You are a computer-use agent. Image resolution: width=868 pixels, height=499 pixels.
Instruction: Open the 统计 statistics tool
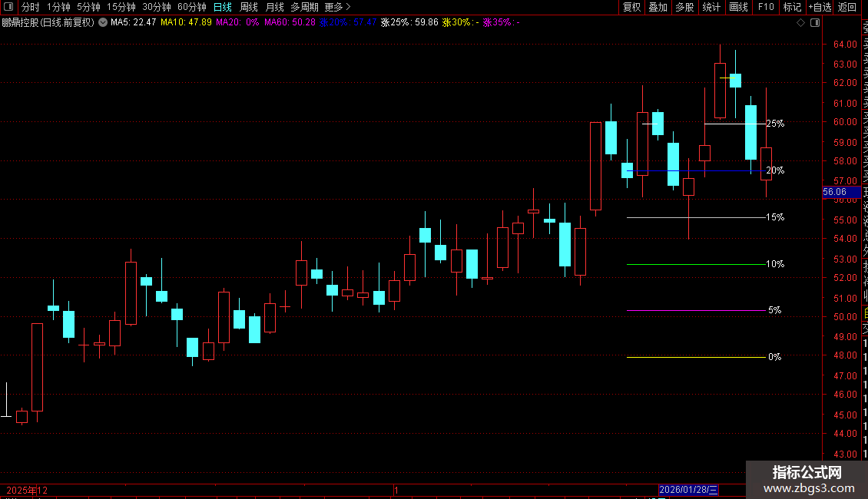tap(711, 7)
